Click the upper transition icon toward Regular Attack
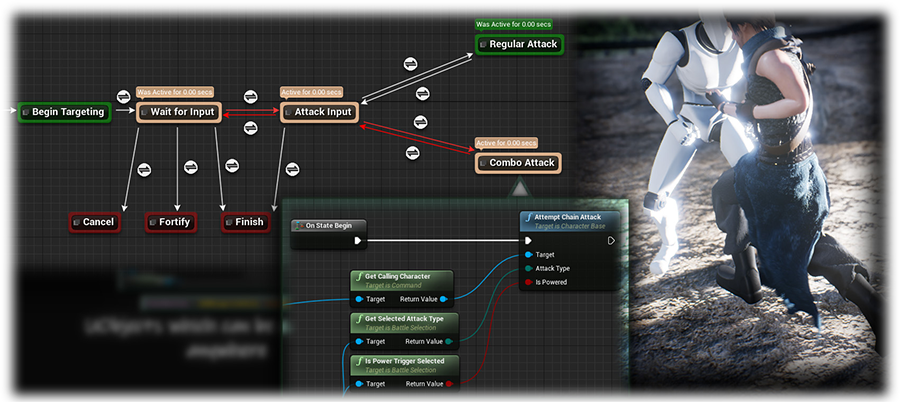 [410, 63]
